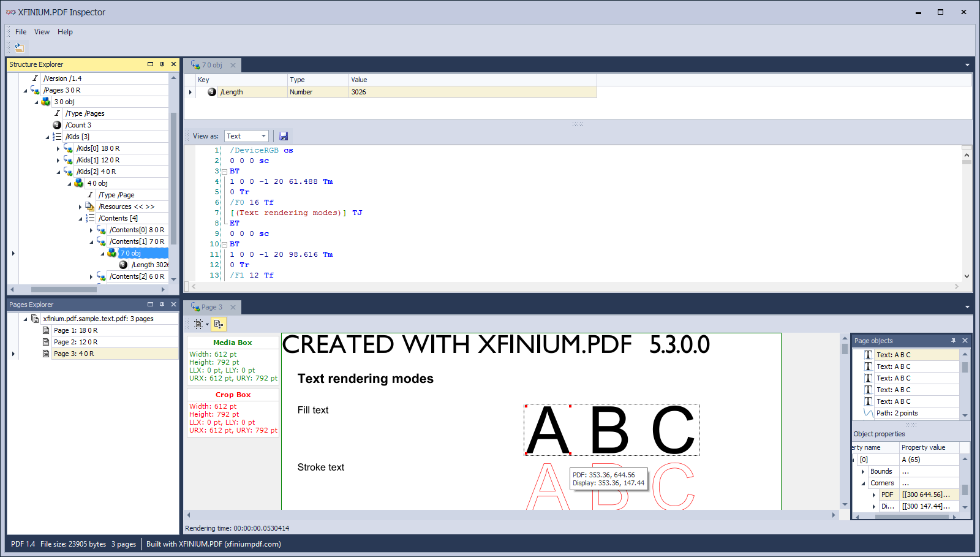Pin the Pages Explorer panel

(x=162, y=305)
